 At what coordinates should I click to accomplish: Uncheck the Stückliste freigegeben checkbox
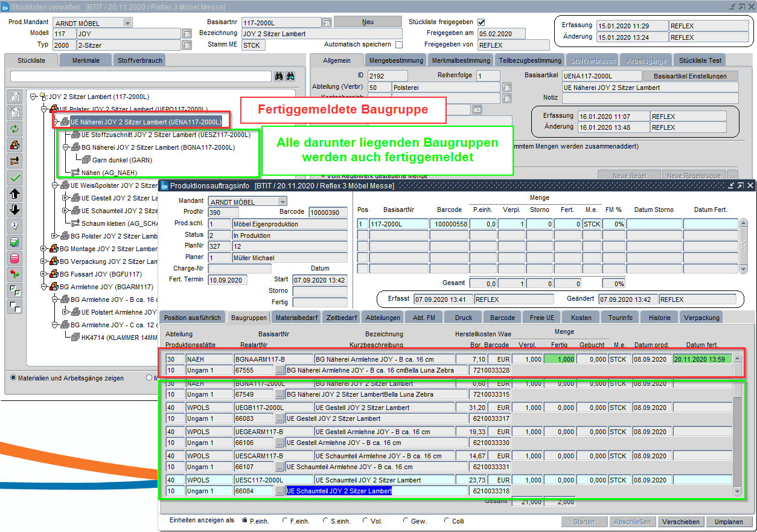[481, 22]
